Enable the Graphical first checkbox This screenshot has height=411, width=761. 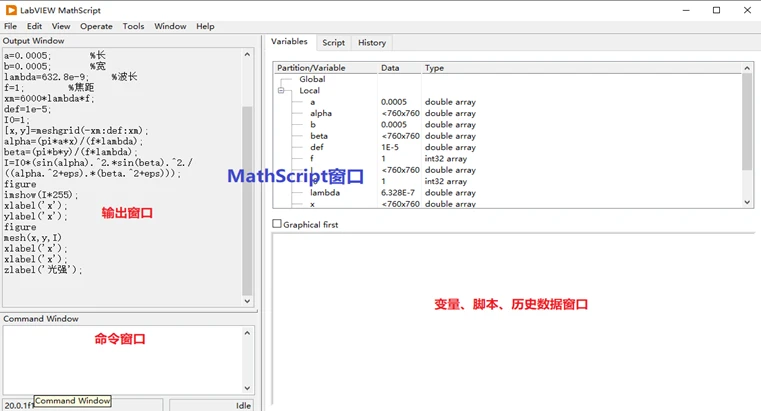(x=277, y=224)
